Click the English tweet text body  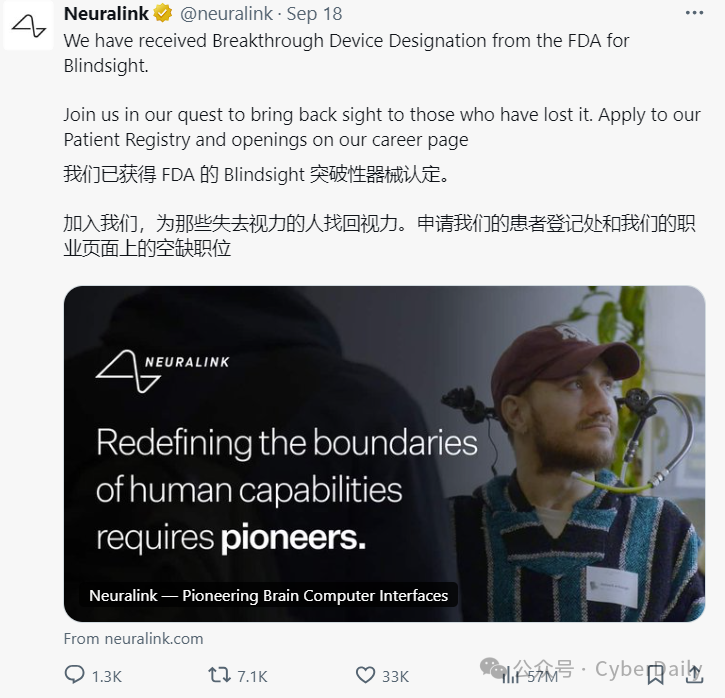click(382, 90)
